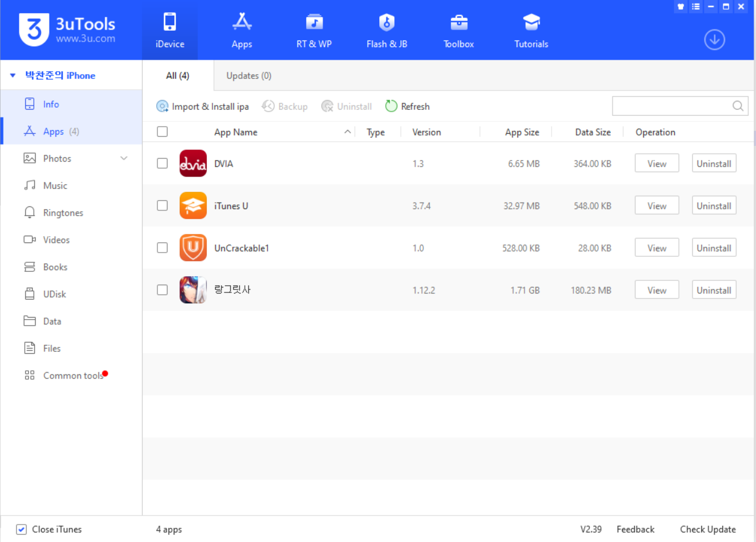Check the 랑그릿사 row checkbox
The width and height of the screenshot is (756, 542).
[x=162, y=290]
